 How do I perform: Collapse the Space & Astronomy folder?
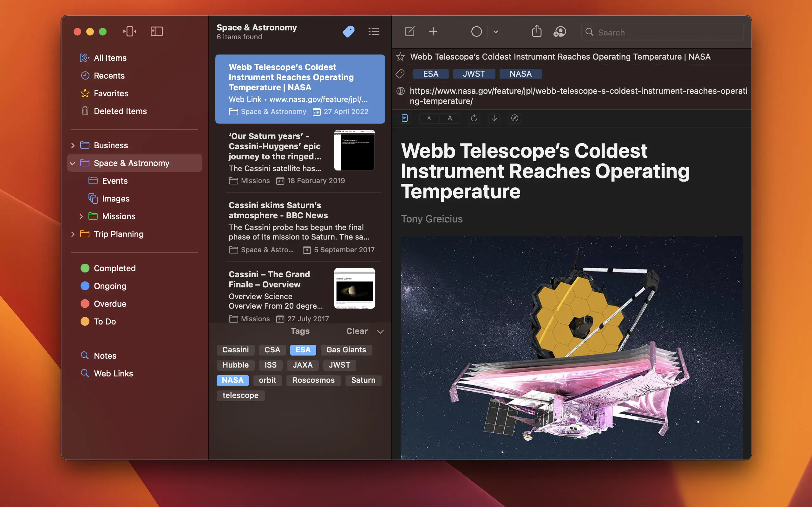[x=72, y=163]
